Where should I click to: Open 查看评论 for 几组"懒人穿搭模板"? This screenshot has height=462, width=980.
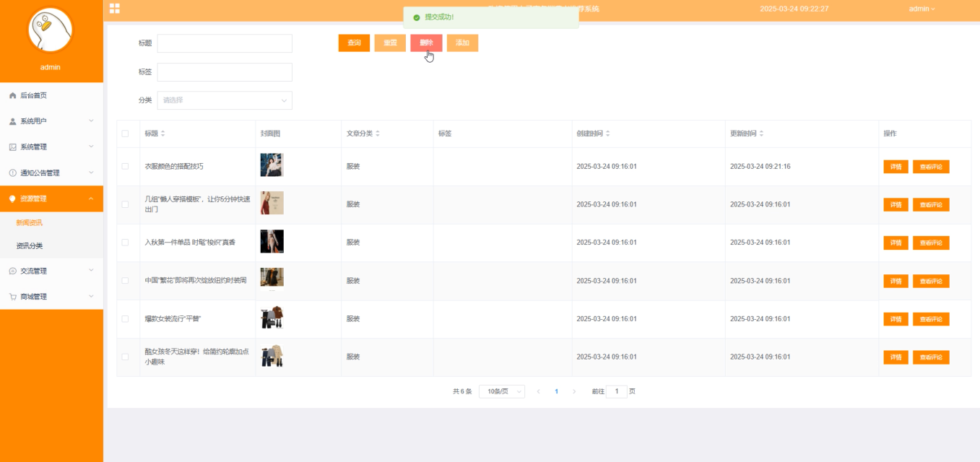click(x=931, y=204)
